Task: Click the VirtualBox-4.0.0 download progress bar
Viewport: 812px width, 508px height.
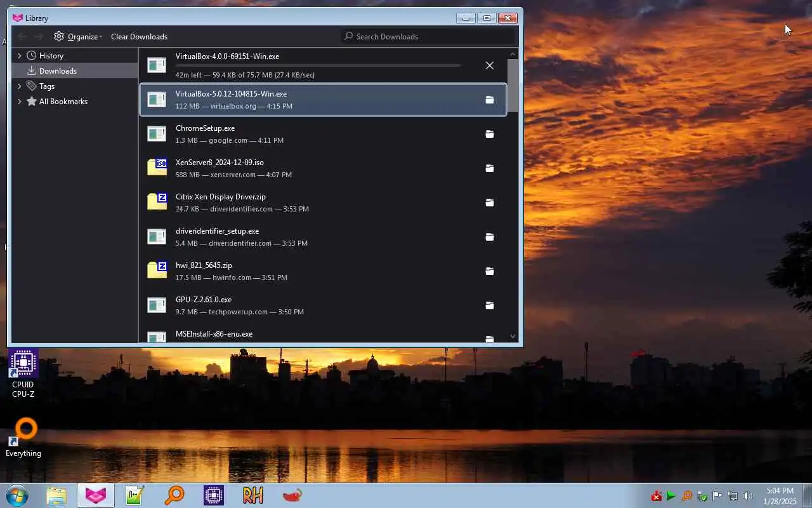Action: point(318,65)
